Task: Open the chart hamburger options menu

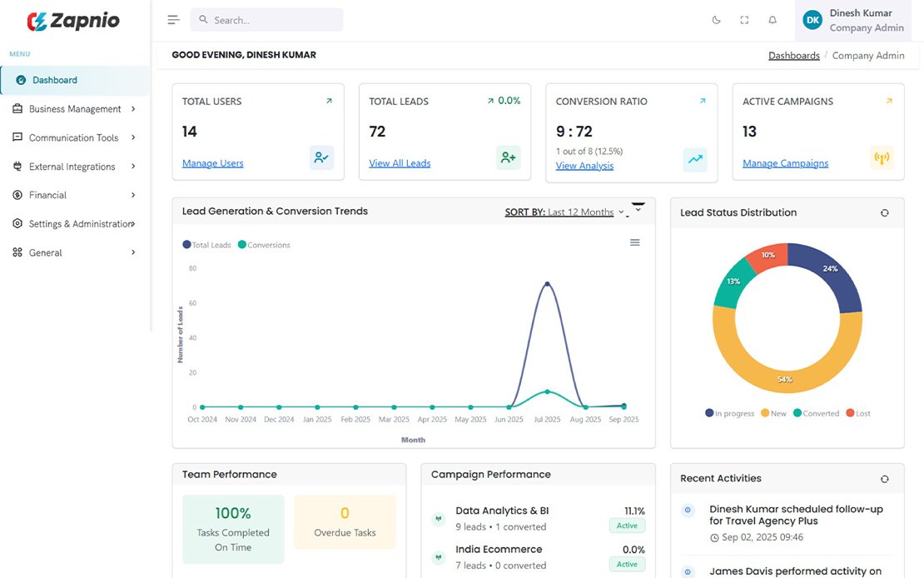Action: point(634,242)
